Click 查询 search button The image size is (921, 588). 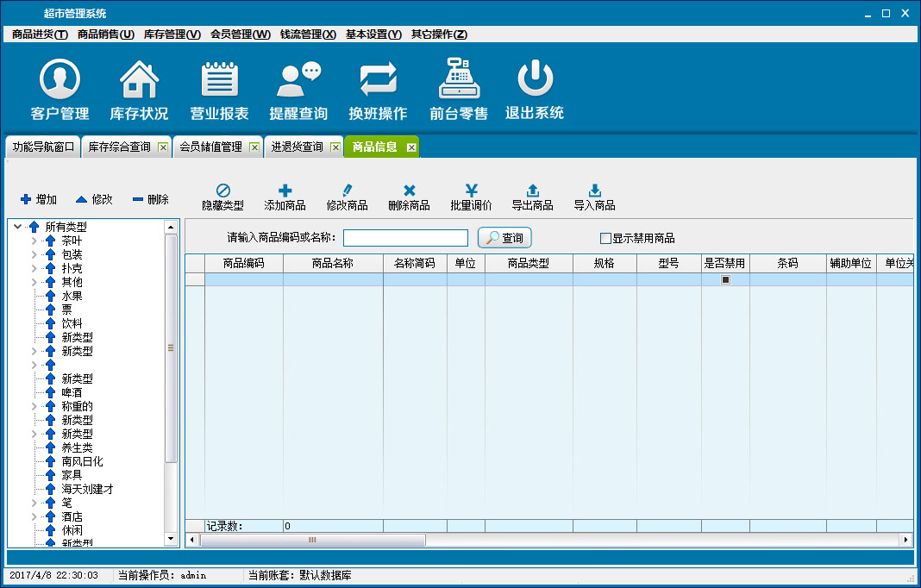coord(504,238)
